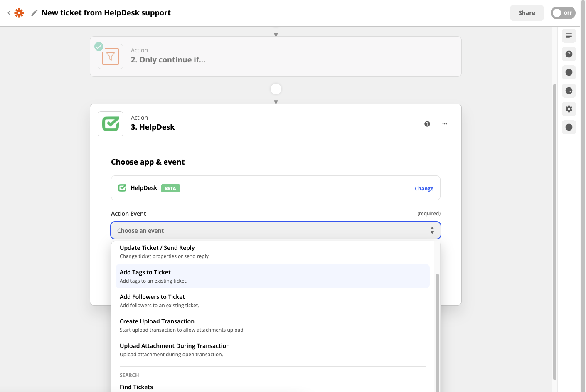Click the SEARCH section header

click(129, 375)
